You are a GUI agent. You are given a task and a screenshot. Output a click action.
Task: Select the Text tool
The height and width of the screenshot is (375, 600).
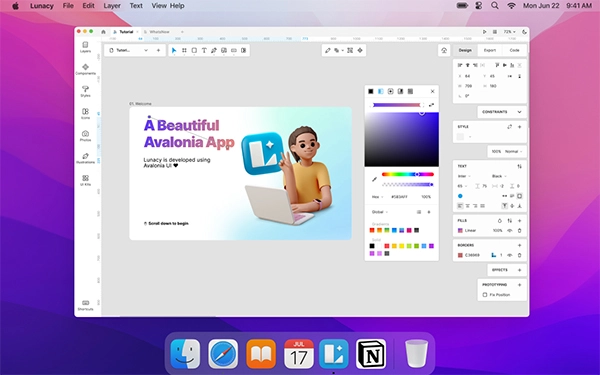(x=204, y=50)
